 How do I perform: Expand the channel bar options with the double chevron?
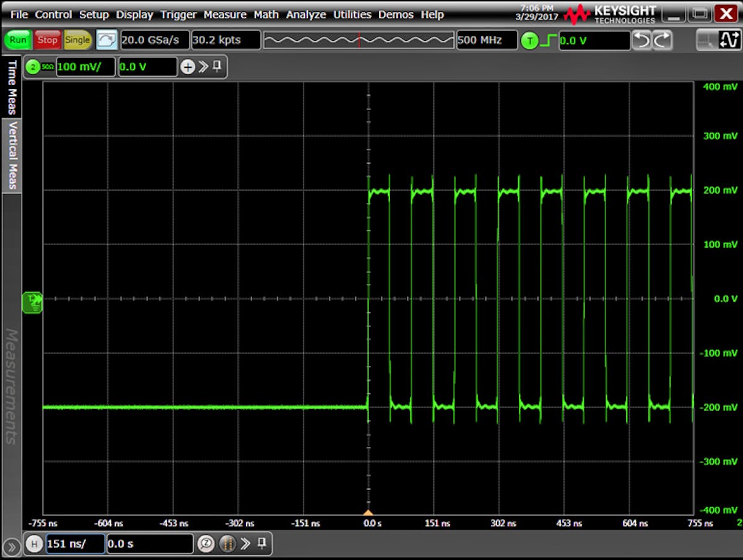pos(202,66)
